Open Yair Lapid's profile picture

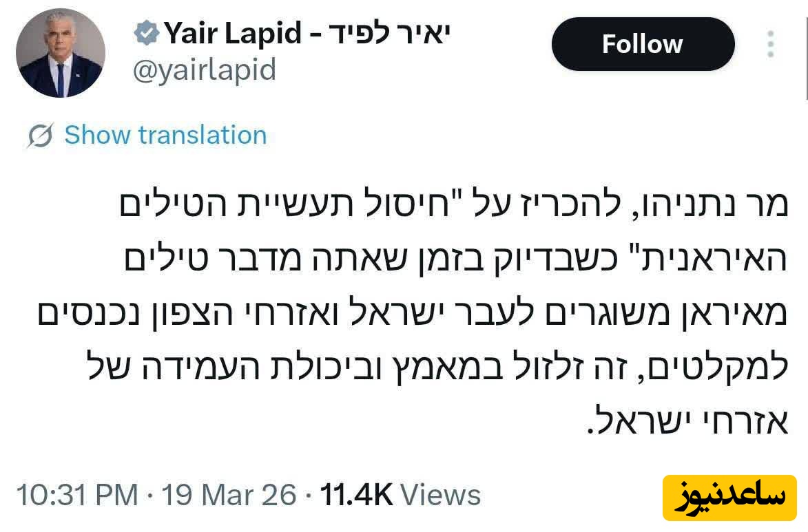coord(60,53)
